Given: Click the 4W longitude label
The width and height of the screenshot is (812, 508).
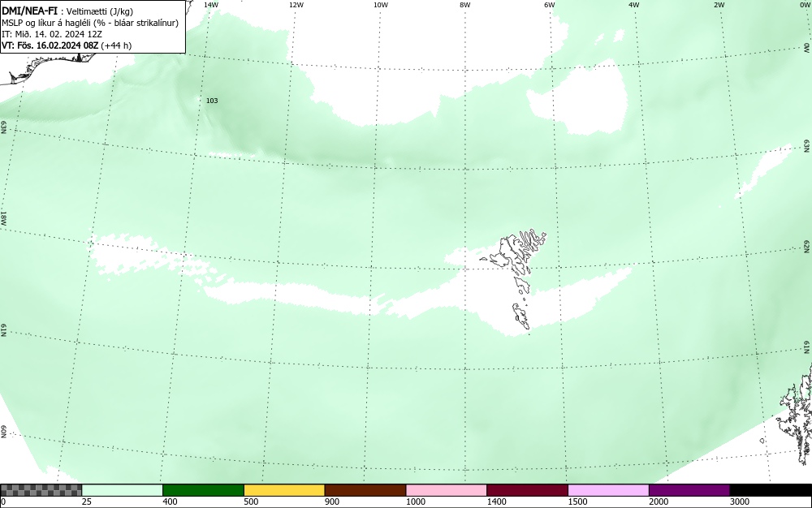Looking at the screenshot, I should pos(634,5).
